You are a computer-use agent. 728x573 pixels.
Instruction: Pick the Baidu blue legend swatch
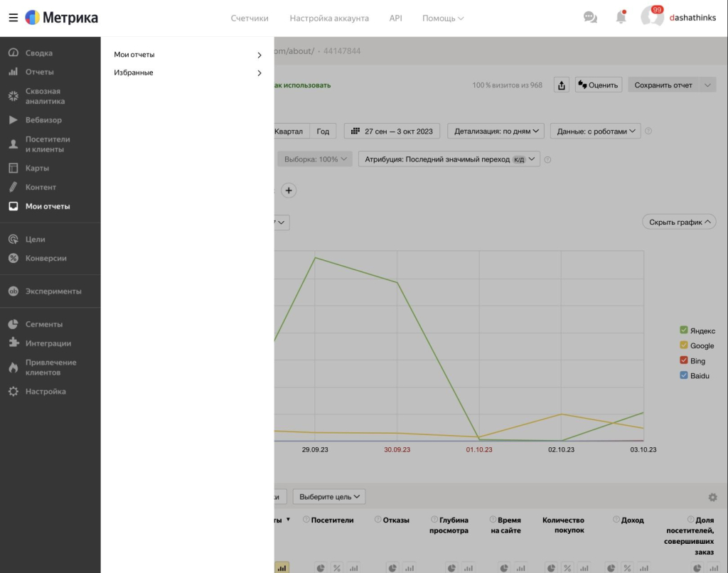click(684, 375)
